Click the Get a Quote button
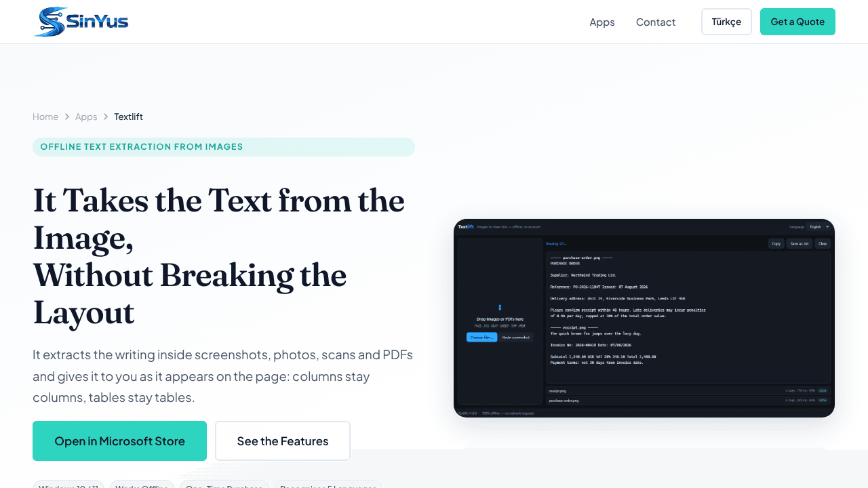Viewport: 868px width, 488px height. click(797, 22)
